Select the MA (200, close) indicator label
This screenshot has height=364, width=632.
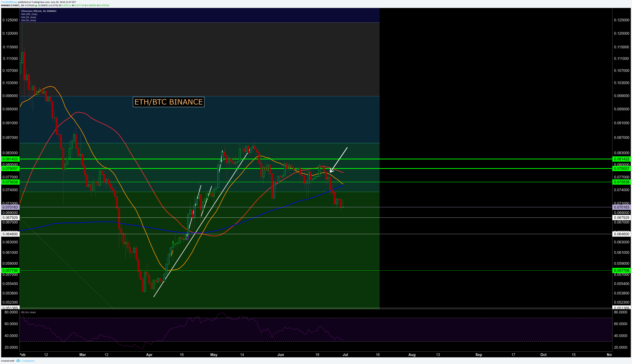point(29,14)
